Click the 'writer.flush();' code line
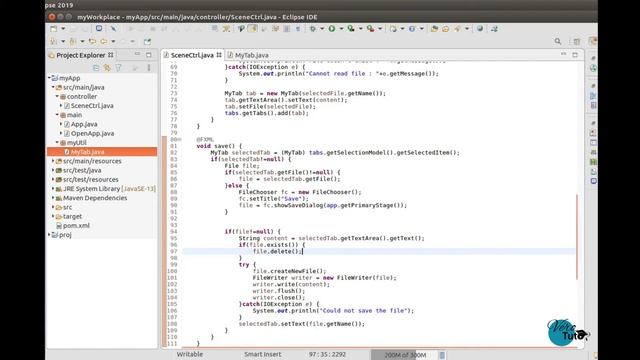640x360 pixels. pos(278,291)
